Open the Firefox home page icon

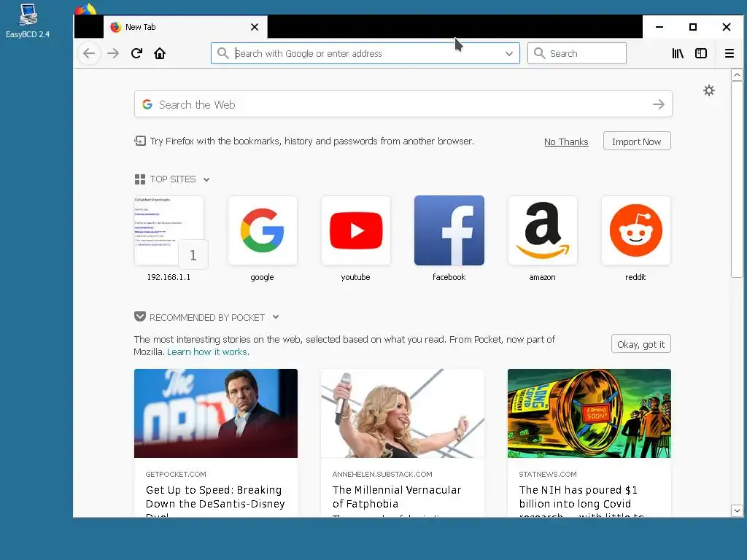tap(160, 53)
